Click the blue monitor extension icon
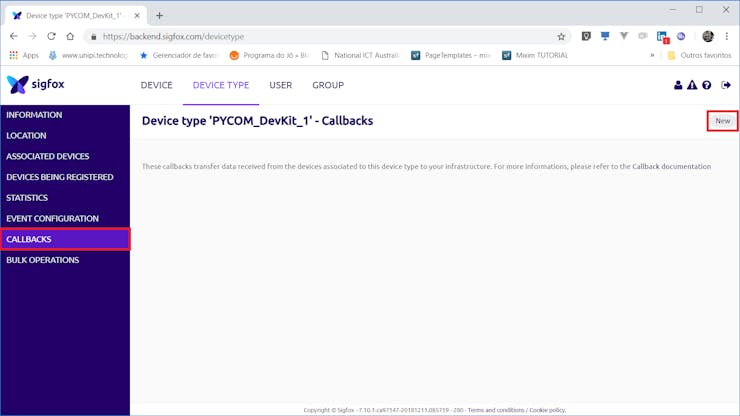The image size is (740, 416). tap(605, 36)
